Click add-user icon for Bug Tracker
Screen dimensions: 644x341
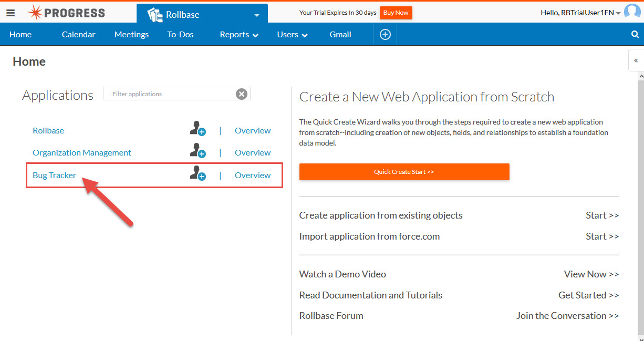pyautogui.click(x=198, y=173)
